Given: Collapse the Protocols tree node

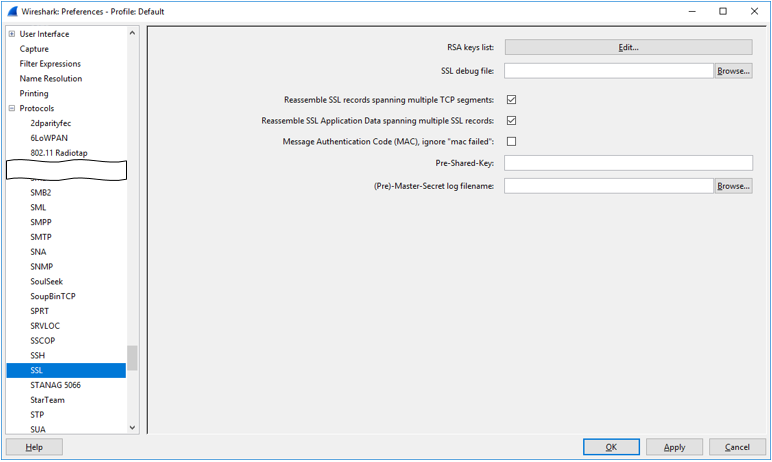Looking at the screenshot, I should [x=12, y=108].
